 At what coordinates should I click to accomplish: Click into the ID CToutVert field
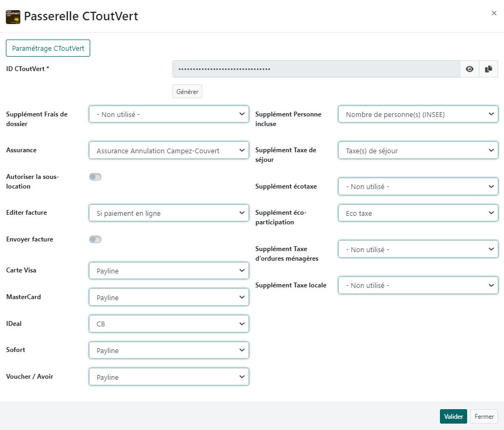[x=316, y=69]
